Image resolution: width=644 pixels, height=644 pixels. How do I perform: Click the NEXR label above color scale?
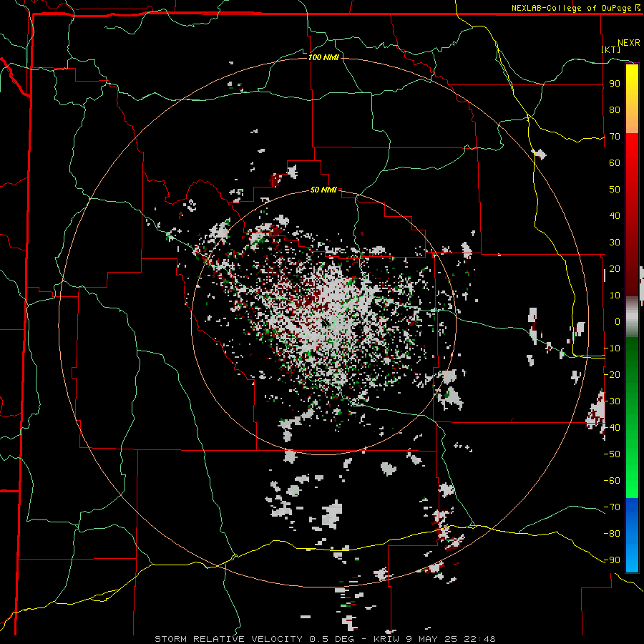click(x=628, y=43)
